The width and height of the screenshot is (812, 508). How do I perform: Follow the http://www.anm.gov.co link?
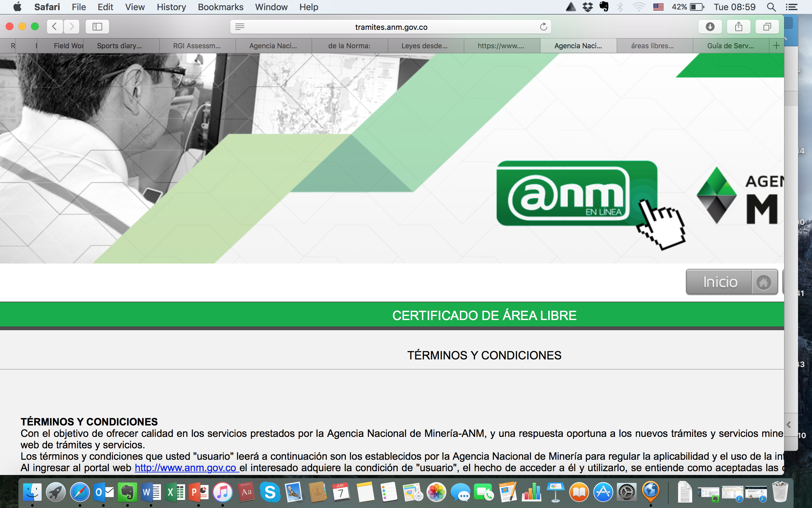tap(187, 468)
